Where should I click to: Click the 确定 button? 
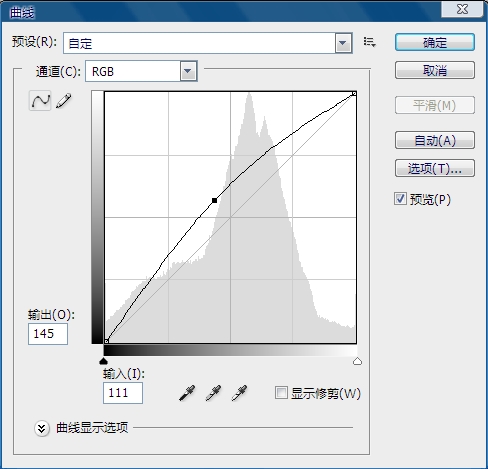tap(435, 42)
